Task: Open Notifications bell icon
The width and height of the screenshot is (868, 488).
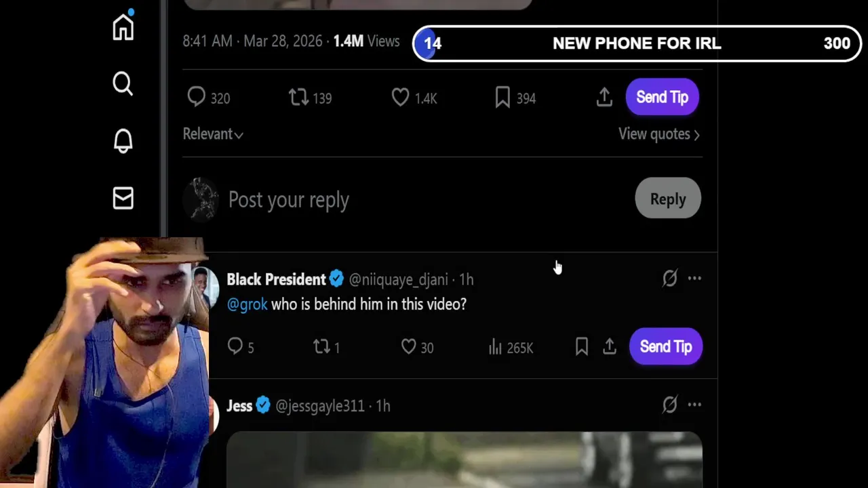Action: tap(123, 141)
